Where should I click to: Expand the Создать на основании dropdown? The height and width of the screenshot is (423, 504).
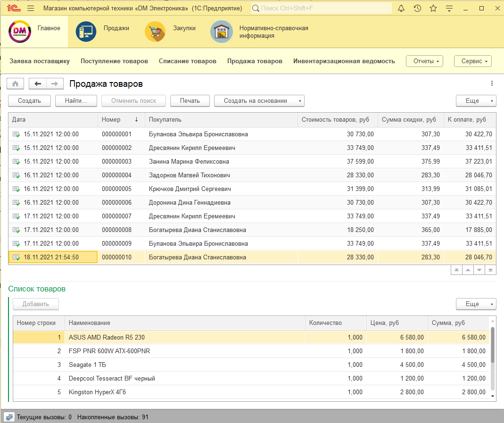[259, 100]
